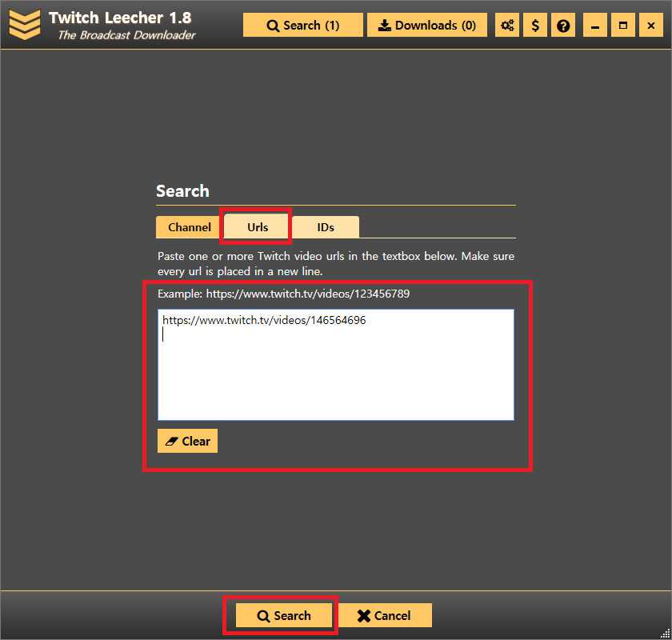Select the Urls tab
672x640 pixels.
[258, 227]
